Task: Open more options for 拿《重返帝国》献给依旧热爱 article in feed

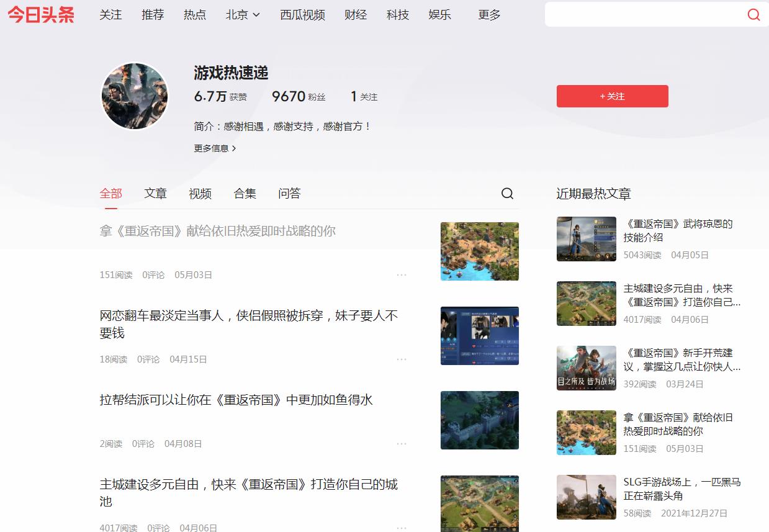Action: pyautogui.click(x=402, y=274)
